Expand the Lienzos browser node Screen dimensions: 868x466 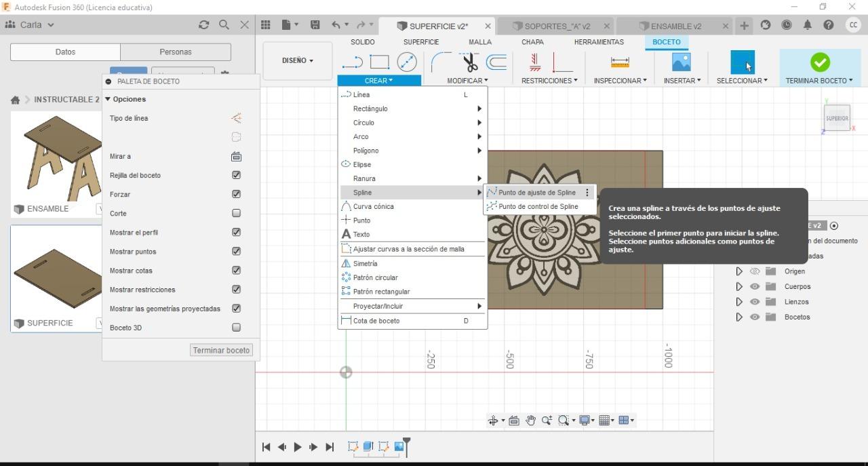click(x=739, y=302)
